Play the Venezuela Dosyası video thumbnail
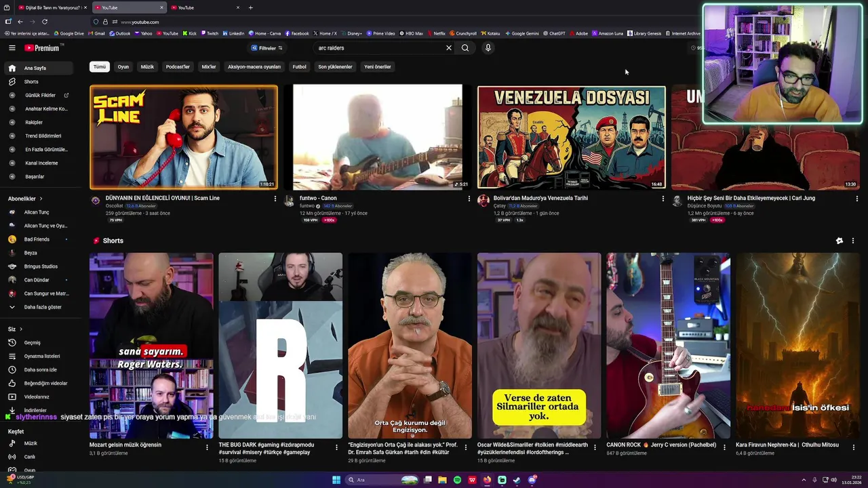The width and height of the screenshot is (868, 488). pyautogui.click(x=572, y=137)
